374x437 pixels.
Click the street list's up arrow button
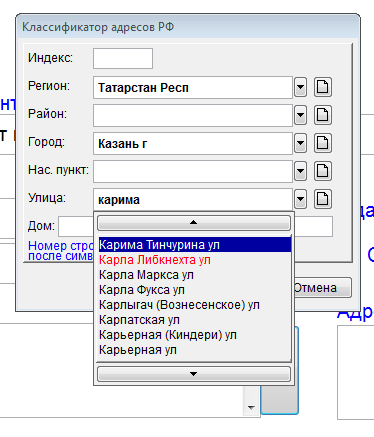(x=194, y=223)
